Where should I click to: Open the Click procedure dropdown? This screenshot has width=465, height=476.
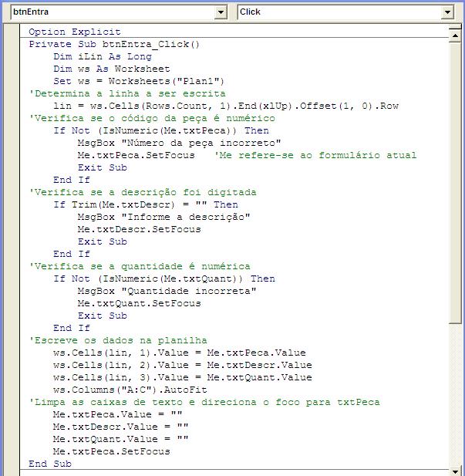[447, 12]
